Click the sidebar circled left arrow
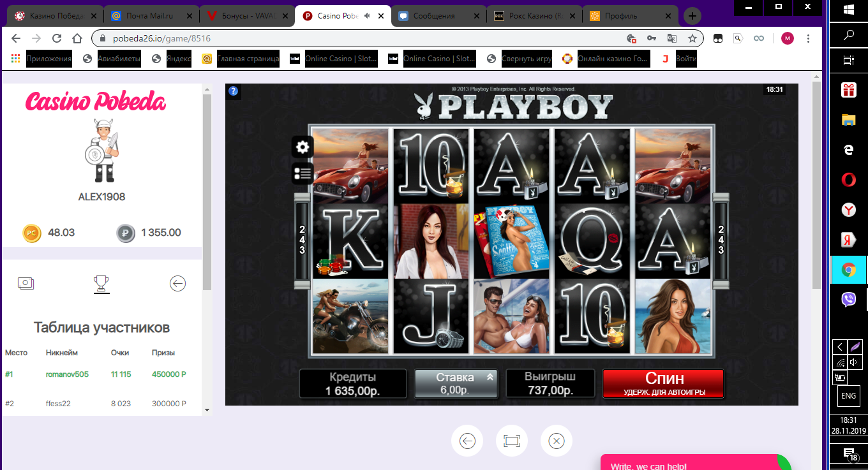 [x=177, y=283]
